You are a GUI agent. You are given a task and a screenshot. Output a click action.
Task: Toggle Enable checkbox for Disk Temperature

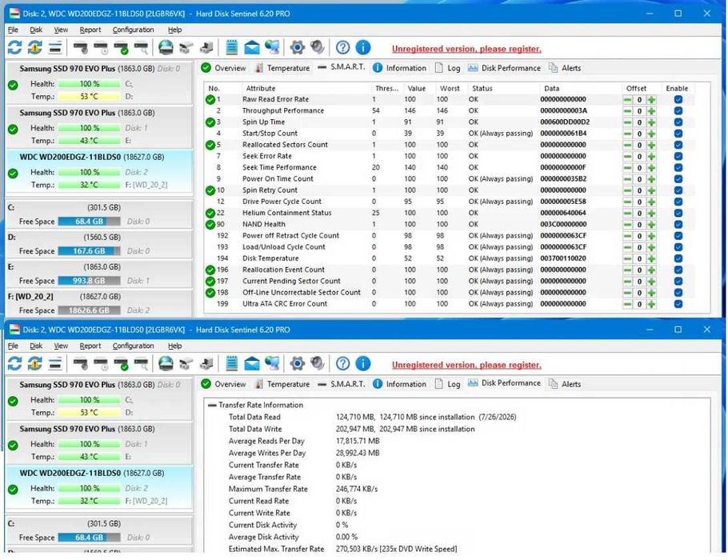pos(678,258)
